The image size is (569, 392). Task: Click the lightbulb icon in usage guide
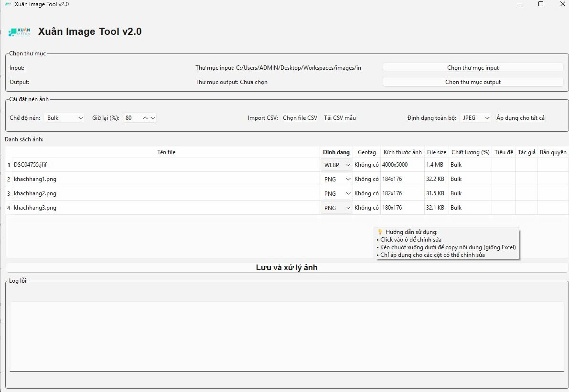380,232
